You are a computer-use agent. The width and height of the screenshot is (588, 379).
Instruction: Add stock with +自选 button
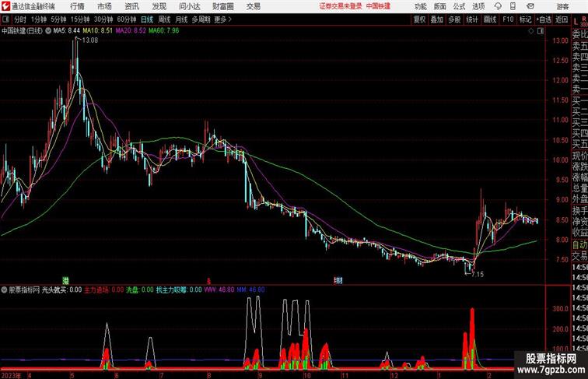544,19
